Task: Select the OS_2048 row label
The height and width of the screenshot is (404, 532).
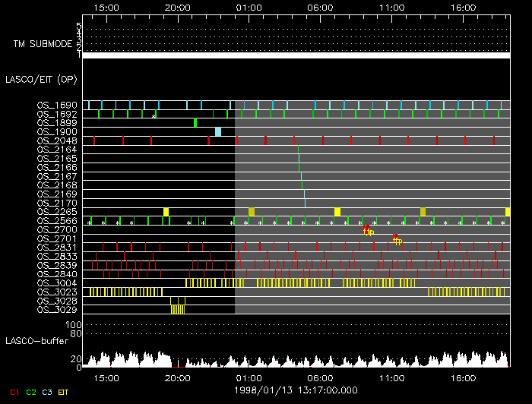Action: (57, 140)
